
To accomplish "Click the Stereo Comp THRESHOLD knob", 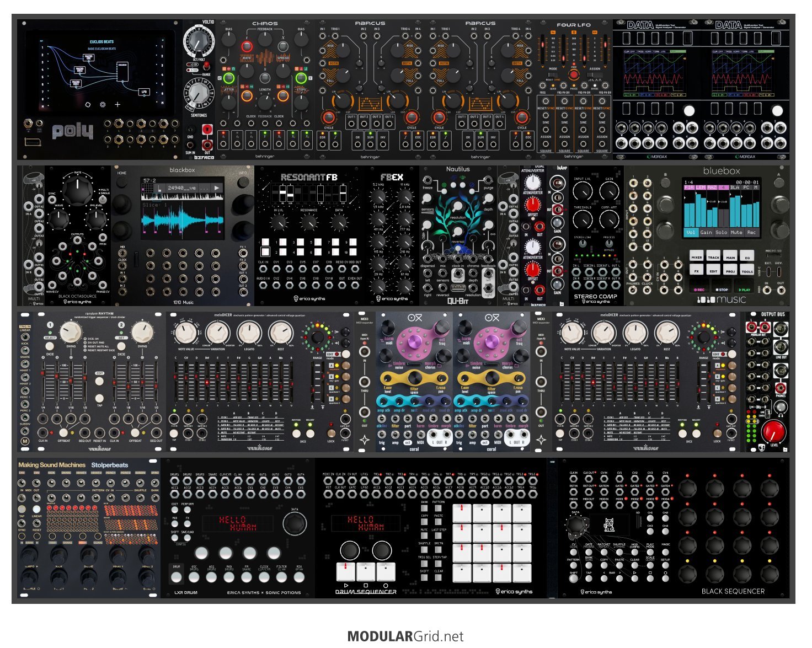I will (583, 220).
